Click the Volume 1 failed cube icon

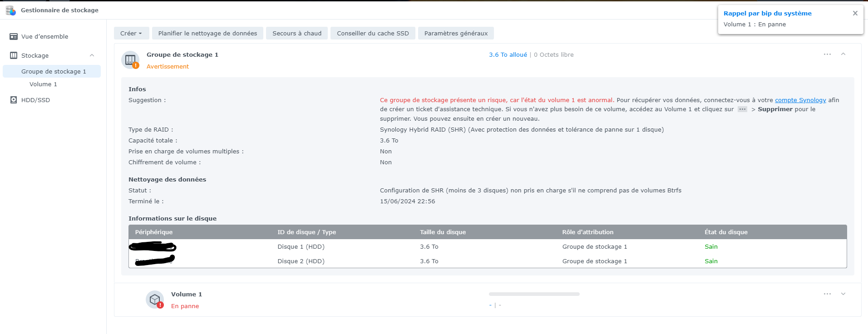tap(155, 300)
